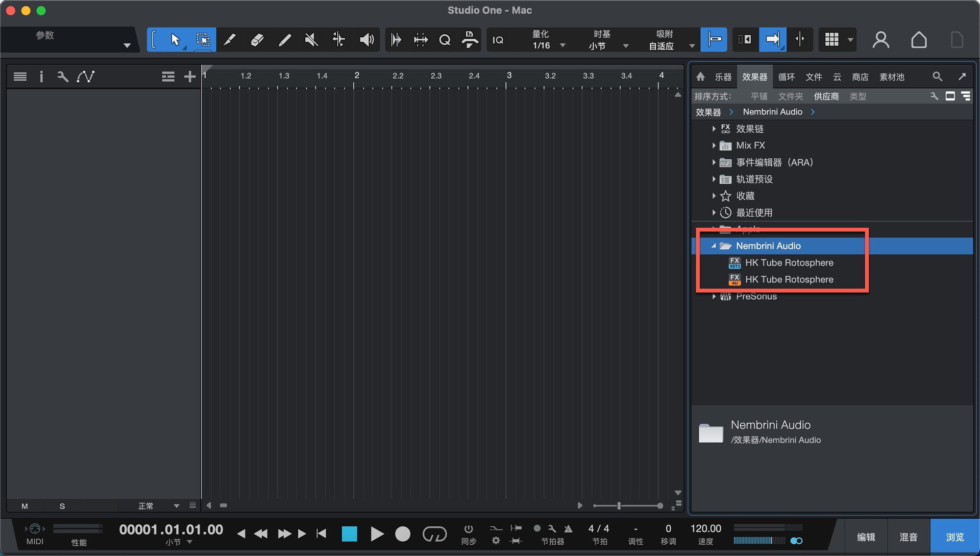Click the 混音 (Mix) button
This screenshot has width=980, height=556.
[x=908, y=537]
